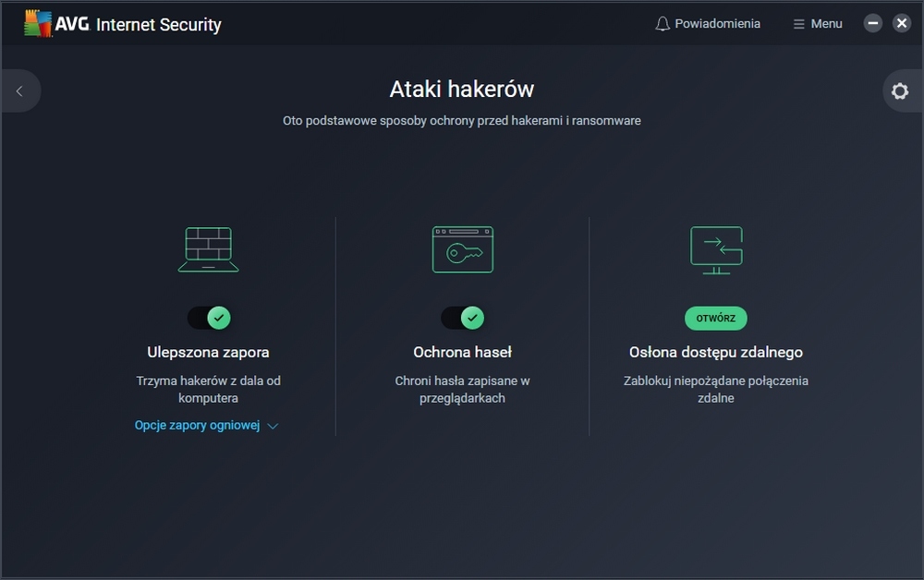Select the Osłona dostępu zdalnego title
The width and height of the screenshot is (924, 580).
click(x=716, y=352)
